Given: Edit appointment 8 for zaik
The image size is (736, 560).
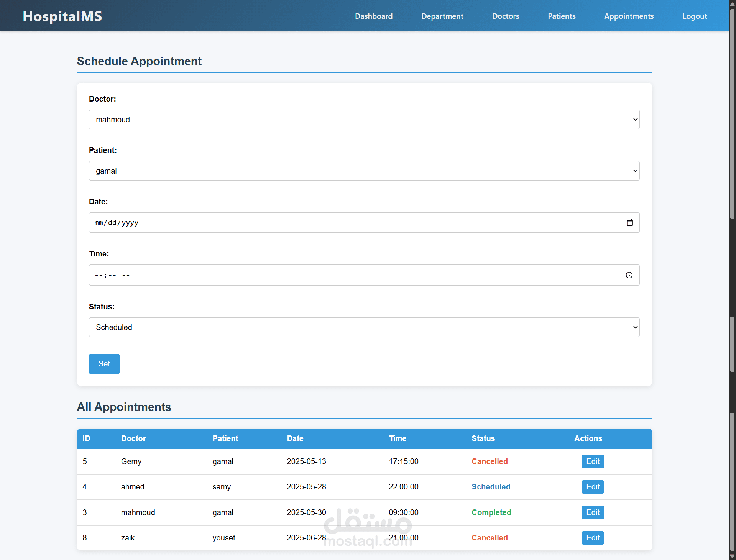Looking at the screenshot, I should coord(593,538).
